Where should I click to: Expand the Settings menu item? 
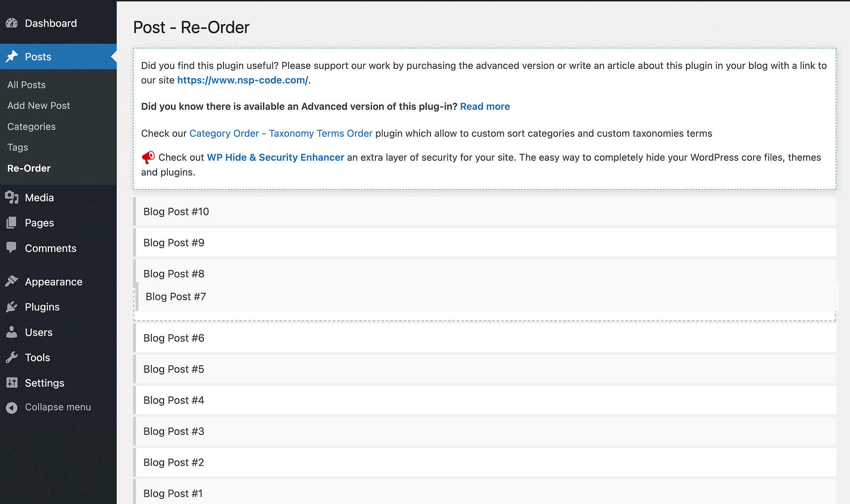click(x=44, y=383)
